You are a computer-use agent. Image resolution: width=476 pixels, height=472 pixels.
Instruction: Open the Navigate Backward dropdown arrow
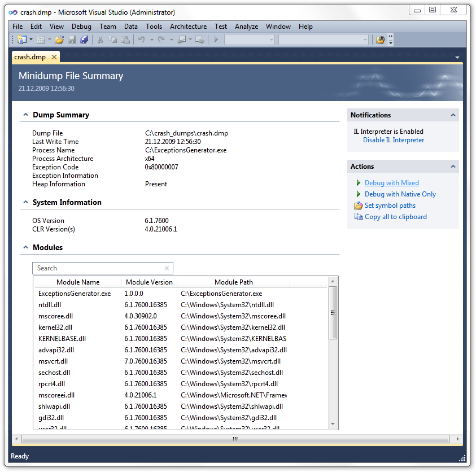(190, 40)
